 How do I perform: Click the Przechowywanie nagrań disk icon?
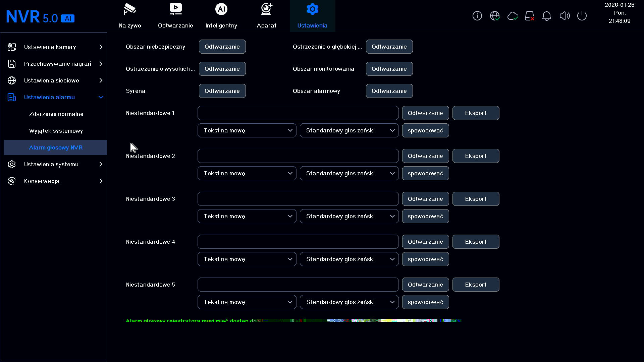[12, 64]
